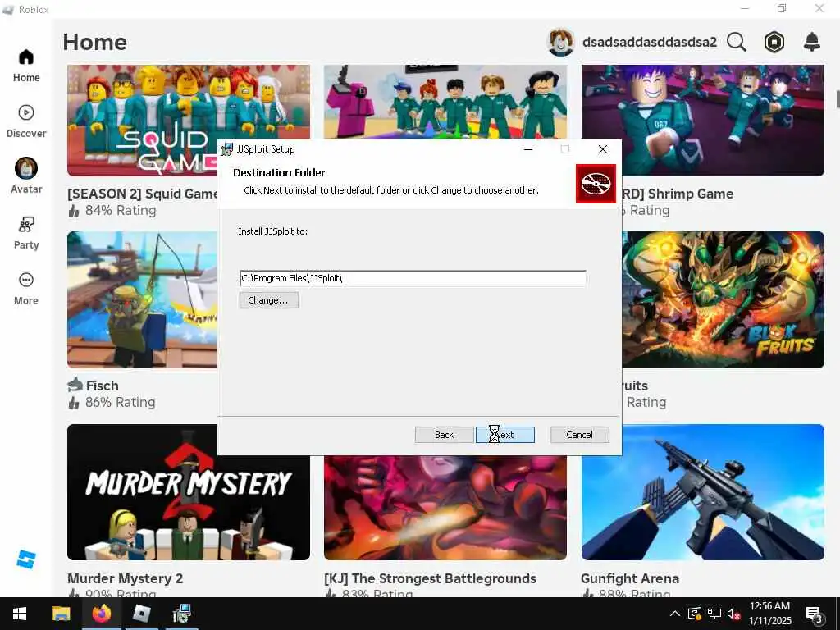Viewport: 840px width, 630px height.
Task: Open the Gunfight Arena thumbnail
Action: point(703,492)
